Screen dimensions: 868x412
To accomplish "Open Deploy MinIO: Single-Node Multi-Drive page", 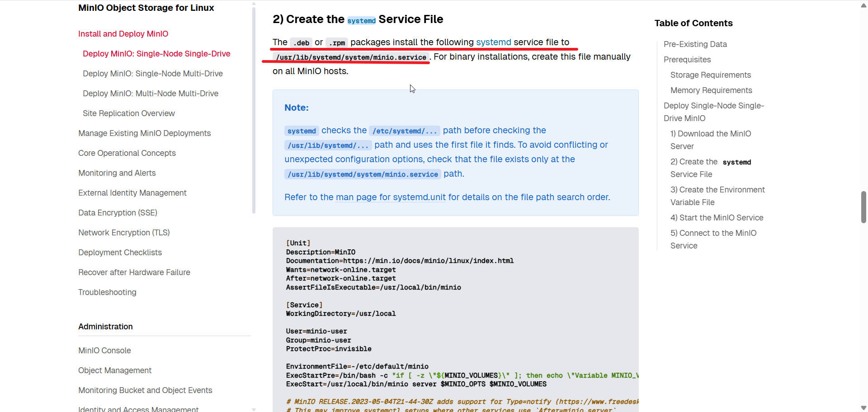I will [x=153, y=74].
